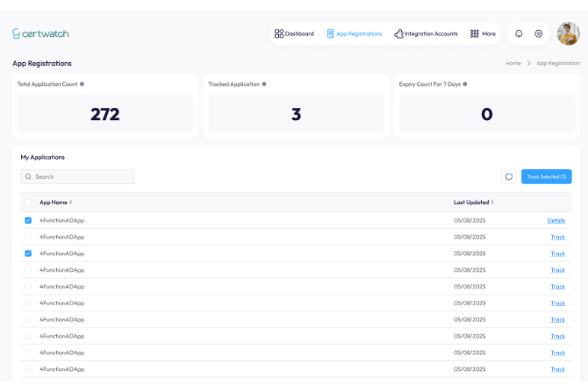
Task: Follow the Home breadcrumb link
Action: tap(513, 63)
